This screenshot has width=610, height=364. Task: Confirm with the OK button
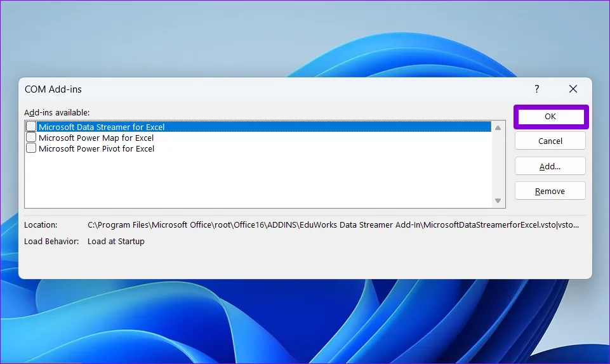(x=550, y=117)
